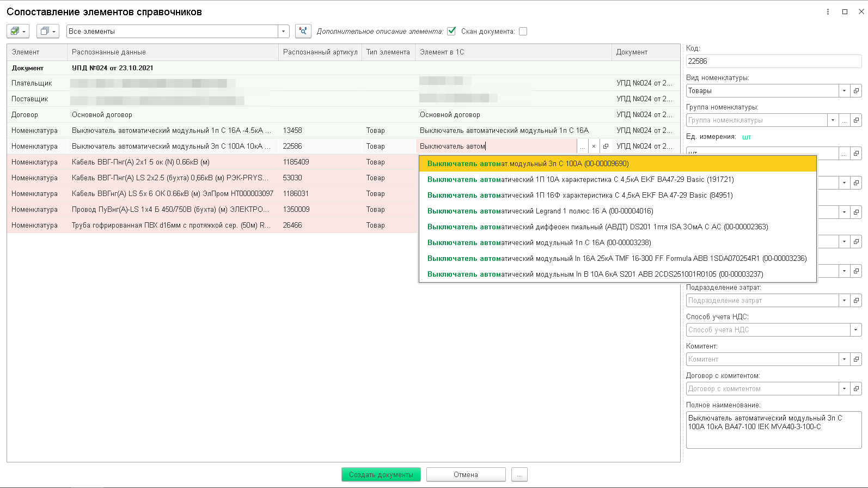Screen dimensions: 868x488
Task: Click the Документ column header
Action: tap(646, 52)
